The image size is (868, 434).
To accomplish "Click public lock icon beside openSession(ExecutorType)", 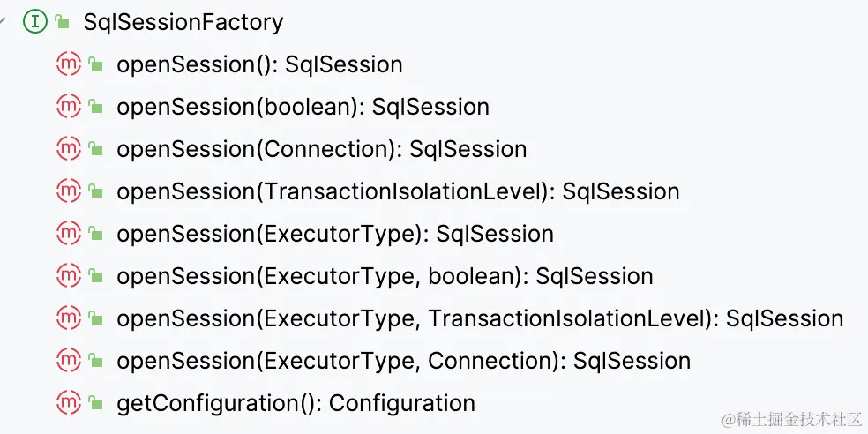I will [95, 234].
